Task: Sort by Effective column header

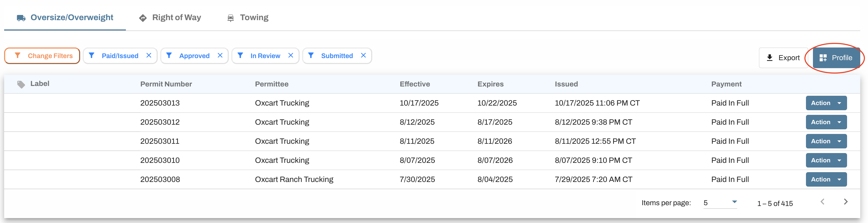Action: click(x=415, y=84)
